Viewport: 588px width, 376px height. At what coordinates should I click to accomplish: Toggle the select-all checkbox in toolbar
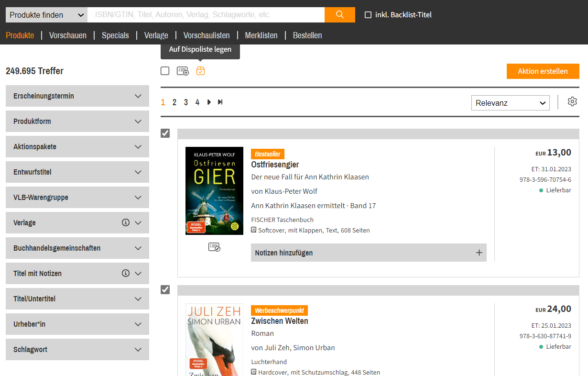coord(165,71)
